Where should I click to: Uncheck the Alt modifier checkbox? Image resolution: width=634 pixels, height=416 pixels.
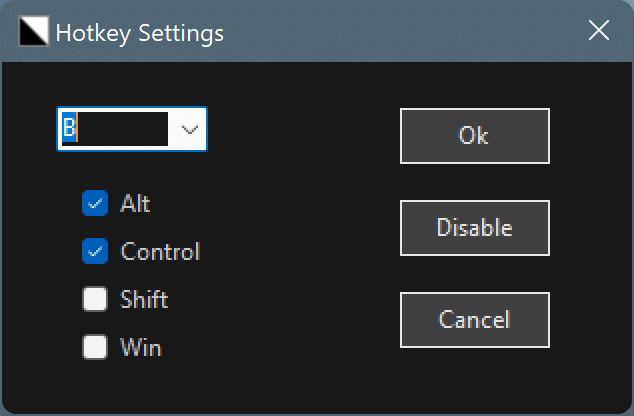click(x=95, y=203)
